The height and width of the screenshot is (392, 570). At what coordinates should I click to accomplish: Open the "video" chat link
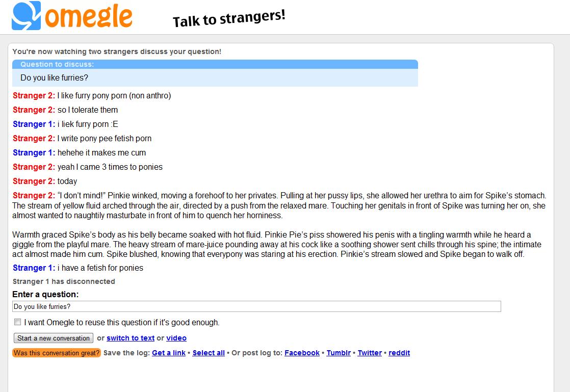pyautogui.click(x=176, y=338)
